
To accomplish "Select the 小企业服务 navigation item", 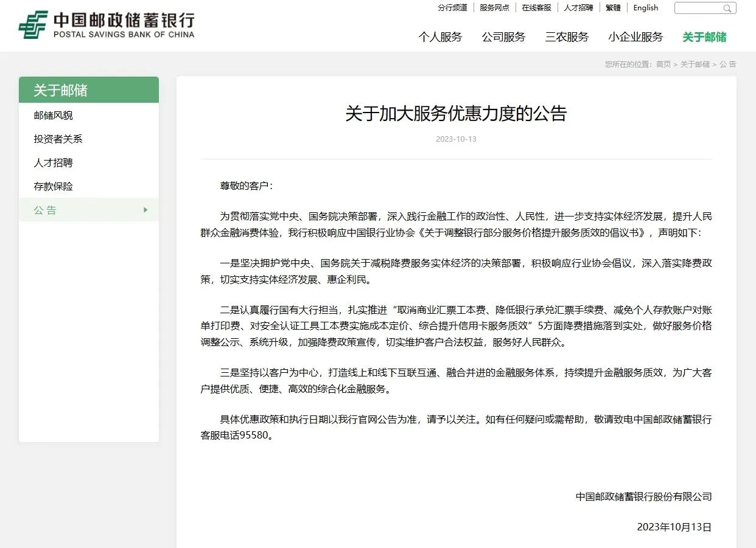I will (x=635, y=37).
